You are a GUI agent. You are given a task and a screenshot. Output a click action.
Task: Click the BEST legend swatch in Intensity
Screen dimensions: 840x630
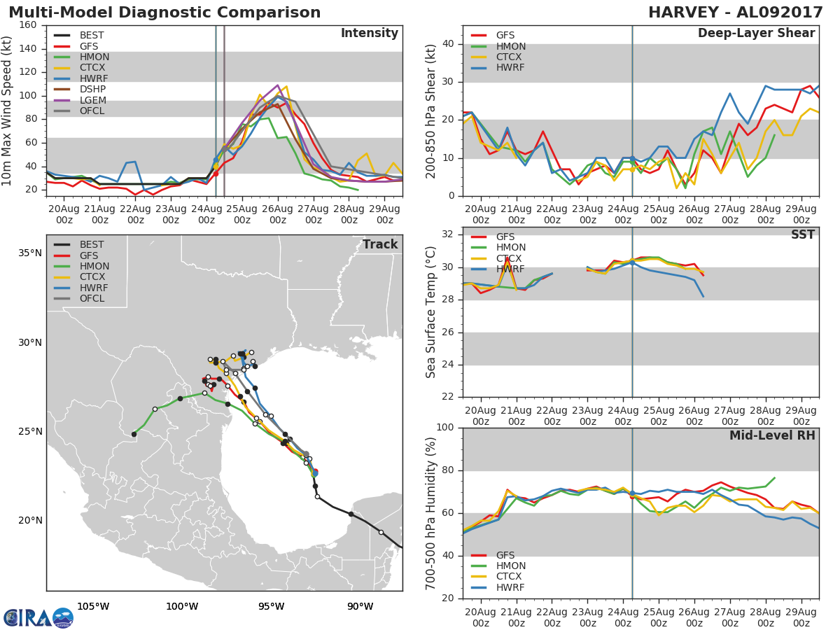(62, 35)
